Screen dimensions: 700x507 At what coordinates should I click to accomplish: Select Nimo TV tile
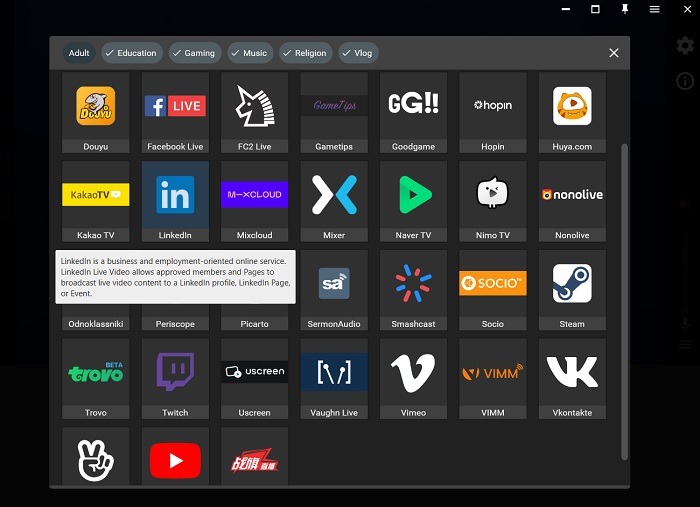point(493,201)
